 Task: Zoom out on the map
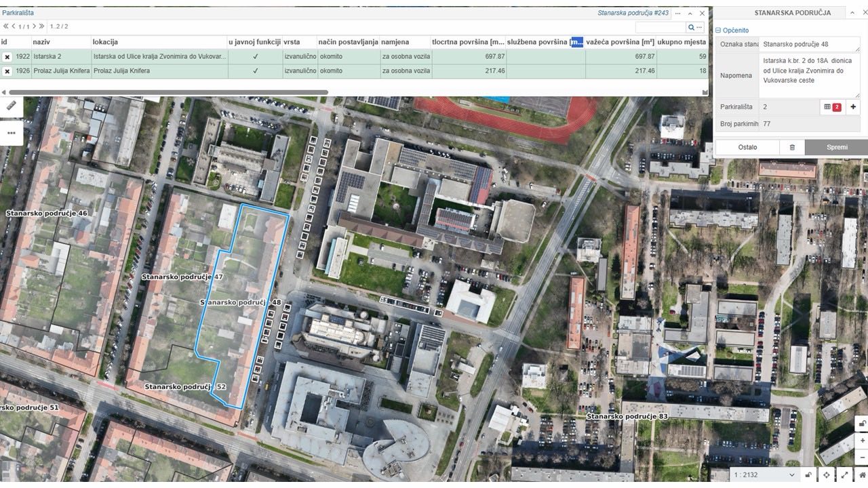(862, 457)
